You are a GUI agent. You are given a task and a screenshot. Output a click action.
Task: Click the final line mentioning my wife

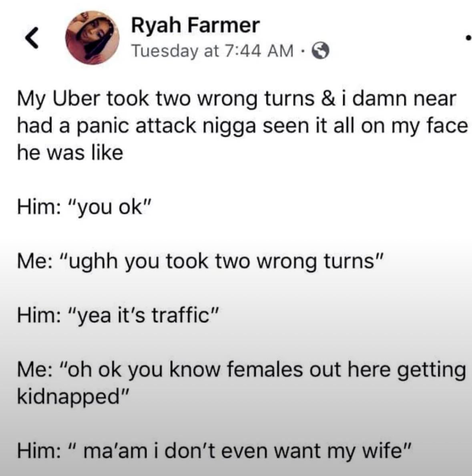214,451
